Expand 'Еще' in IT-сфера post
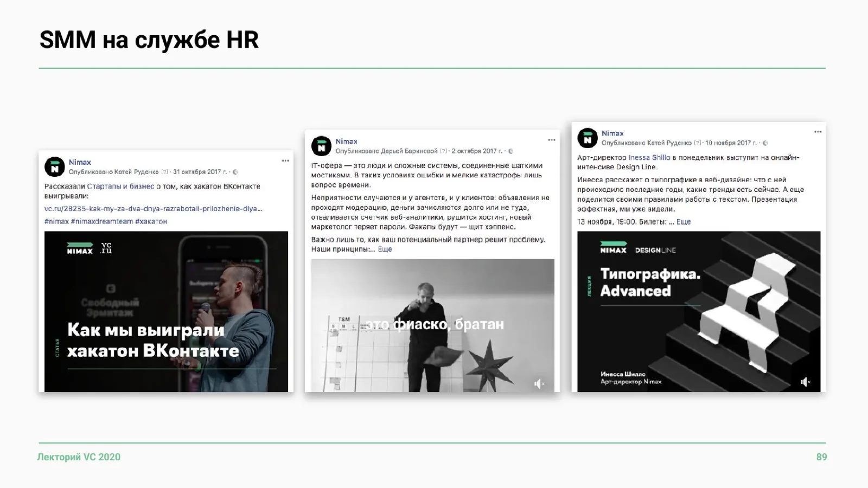Image resolution: width=868 pixels, height=488 pixels. click(x=385, y=249)
